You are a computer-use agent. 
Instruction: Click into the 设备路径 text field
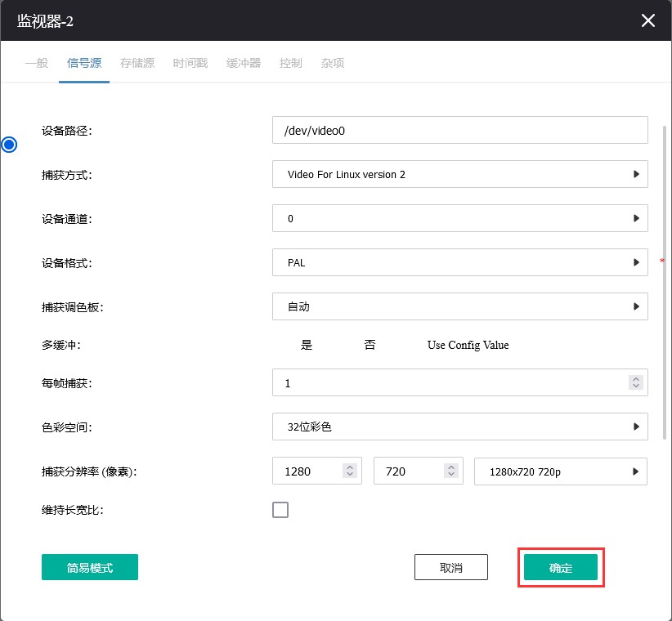(x=459, y=130)
